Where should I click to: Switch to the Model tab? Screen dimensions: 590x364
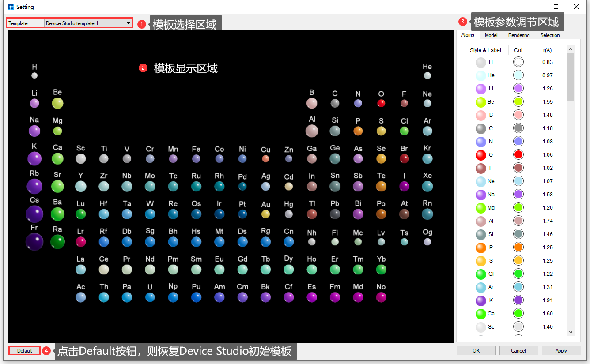[491, 35]
